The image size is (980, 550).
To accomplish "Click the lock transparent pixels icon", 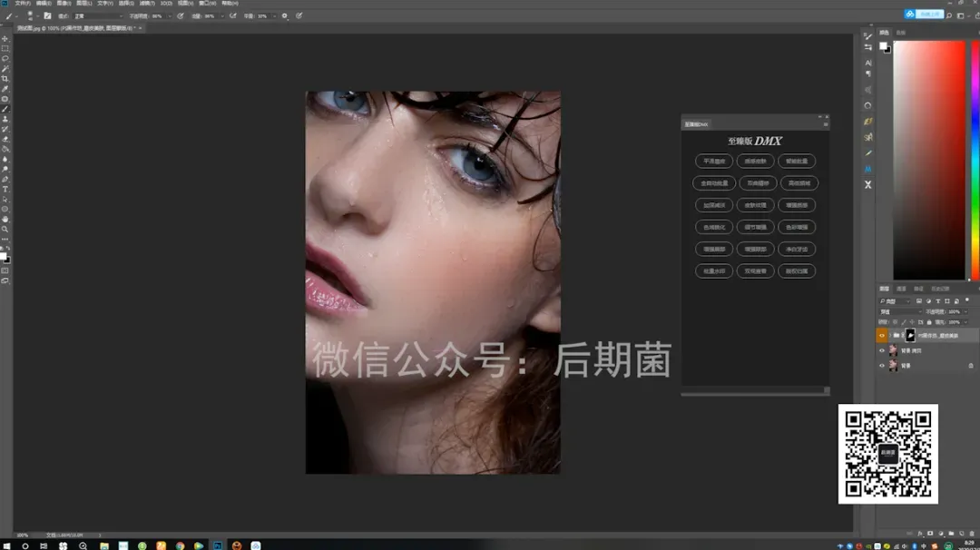I will click(895, 322).
